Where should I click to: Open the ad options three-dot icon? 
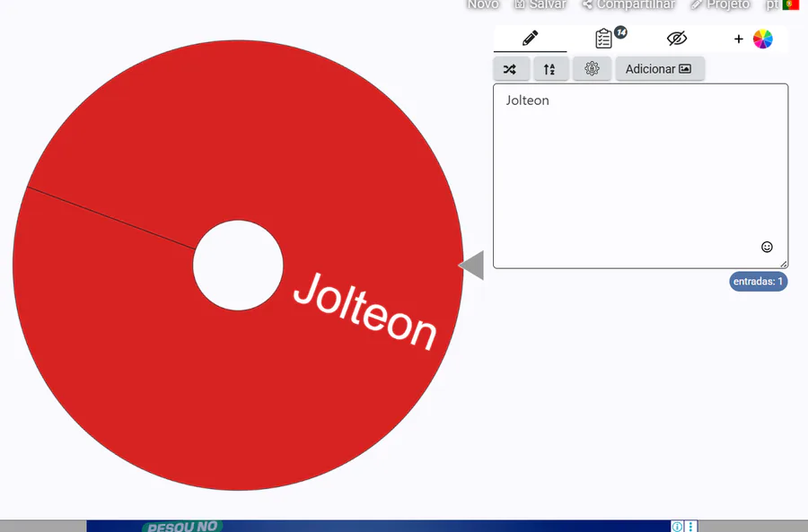690,527
